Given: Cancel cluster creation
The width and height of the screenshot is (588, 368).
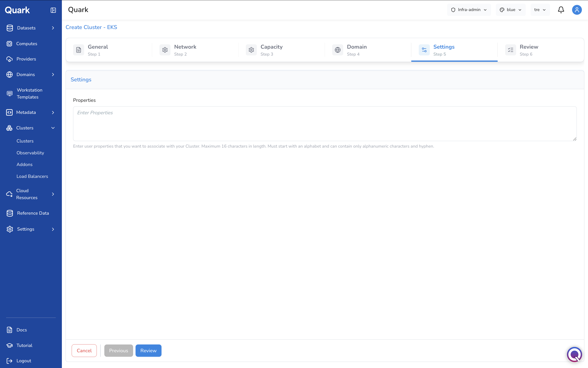Looking at the screenshot, I should (84, 350).
